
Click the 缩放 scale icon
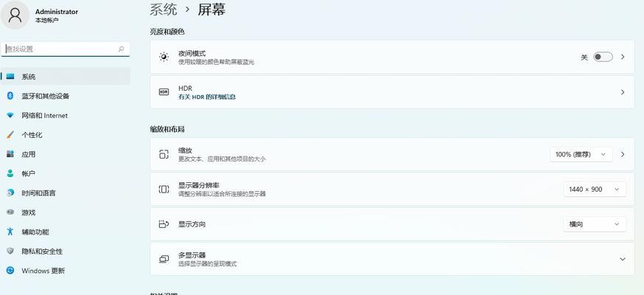(164, 154)
